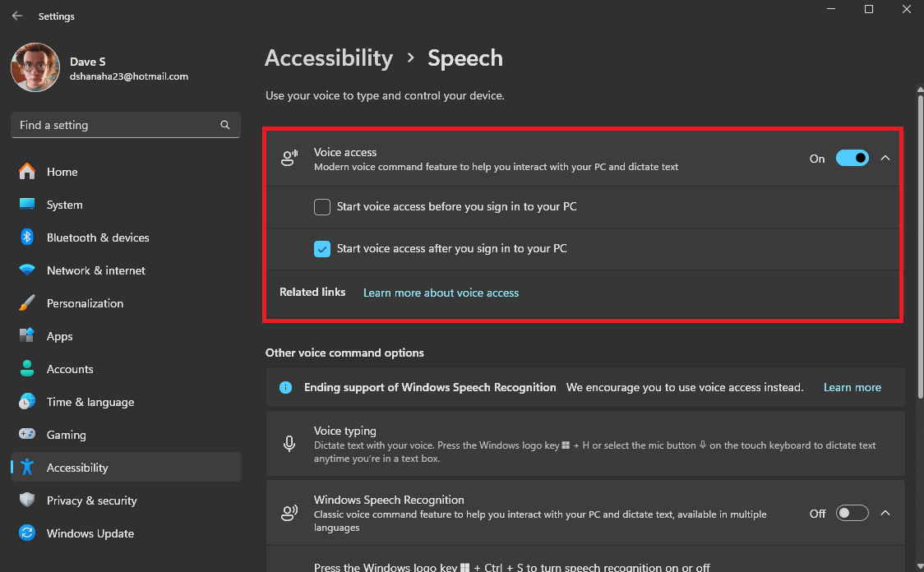924x572 pixels.
Task: Turn off the Voice access toggle
Action: point(853,158)
